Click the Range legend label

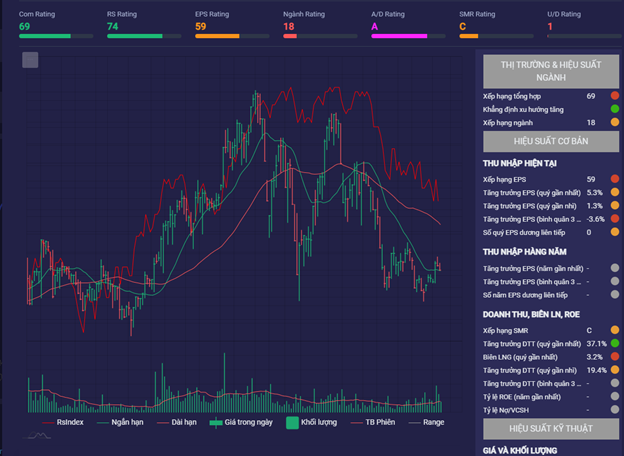433,422
